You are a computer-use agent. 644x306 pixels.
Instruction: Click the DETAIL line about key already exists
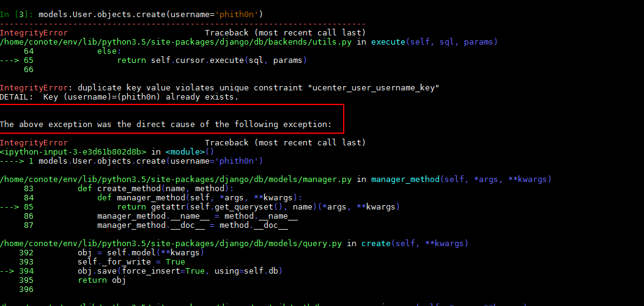[x=119, y=97]
